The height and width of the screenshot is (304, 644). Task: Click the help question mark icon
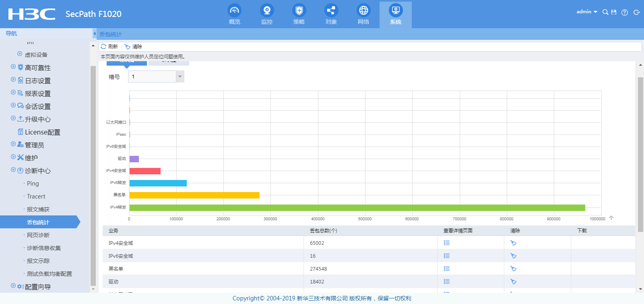pos(624,12)
